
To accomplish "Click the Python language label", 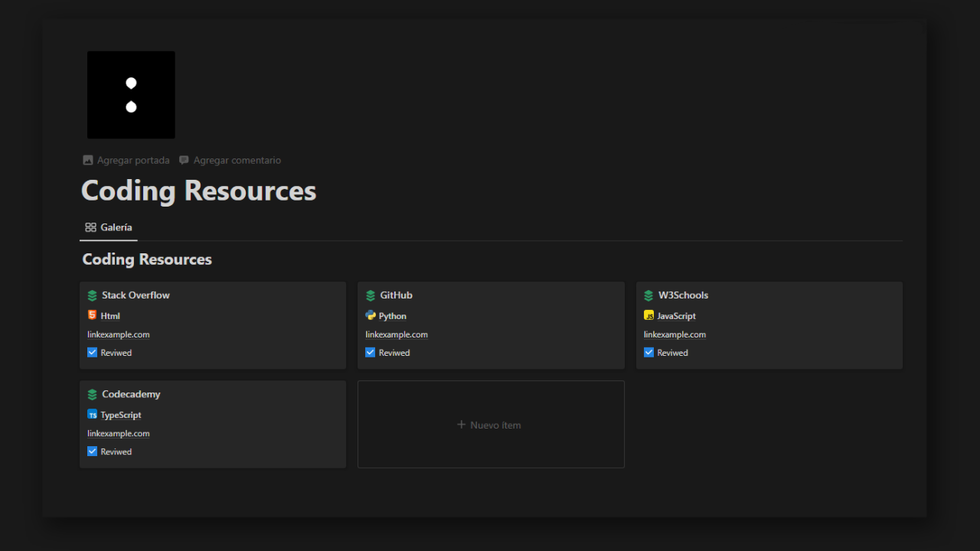I will coord(393,316).
